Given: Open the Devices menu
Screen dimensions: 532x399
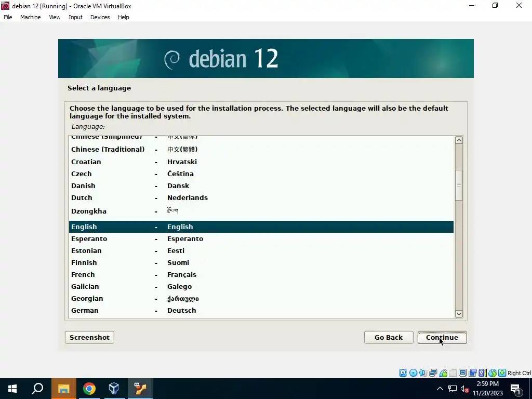Looking at the screenshot, I should point(100,17).
